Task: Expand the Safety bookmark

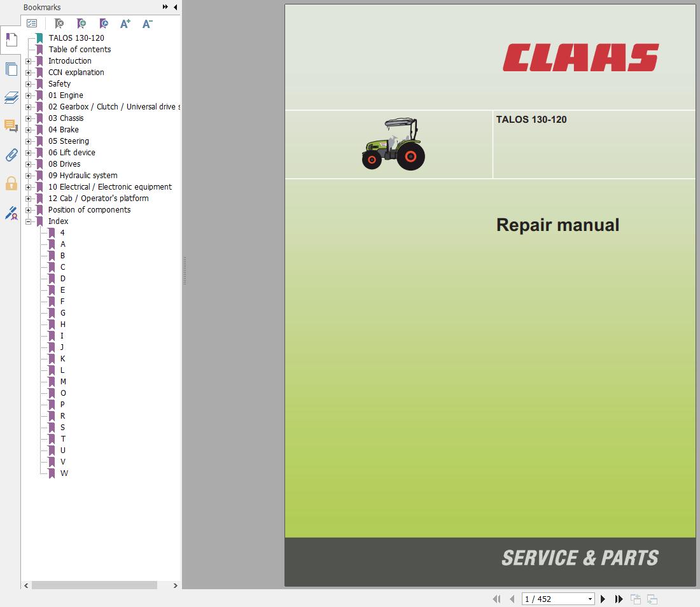Action: [28, 84]
